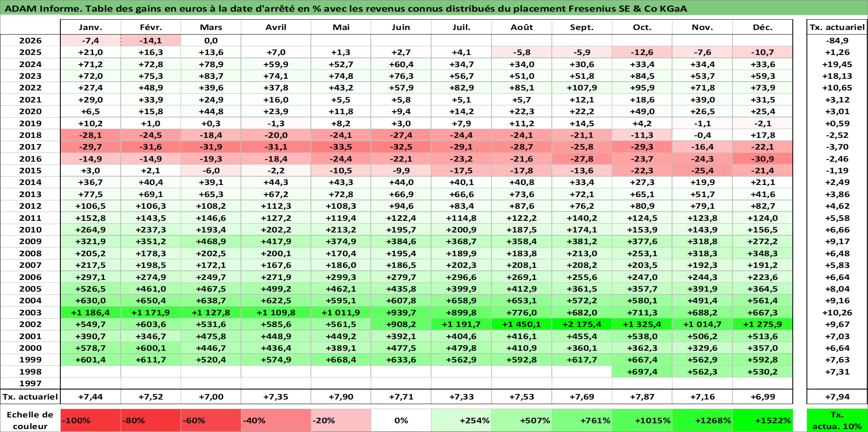This screenshot has height=432, width=868.
Task: Select the Févr. column header
Action: tap(151, 27)
